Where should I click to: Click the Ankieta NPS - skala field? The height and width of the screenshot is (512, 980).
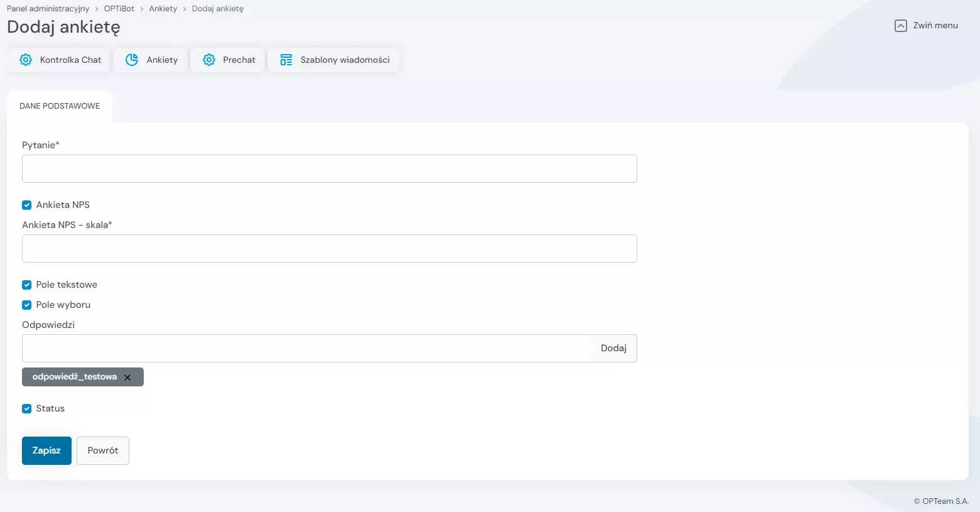329,248
